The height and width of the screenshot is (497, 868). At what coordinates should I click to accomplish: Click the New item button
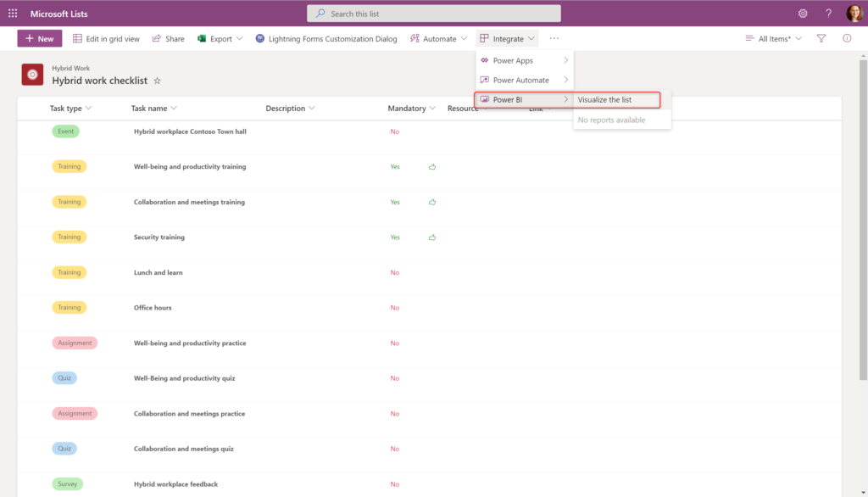click(40, 38)
